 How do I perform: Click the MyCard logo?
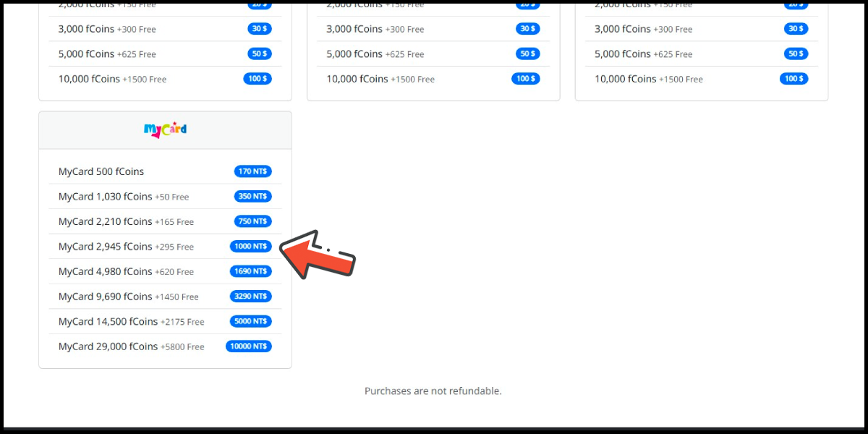click(165, 130)
